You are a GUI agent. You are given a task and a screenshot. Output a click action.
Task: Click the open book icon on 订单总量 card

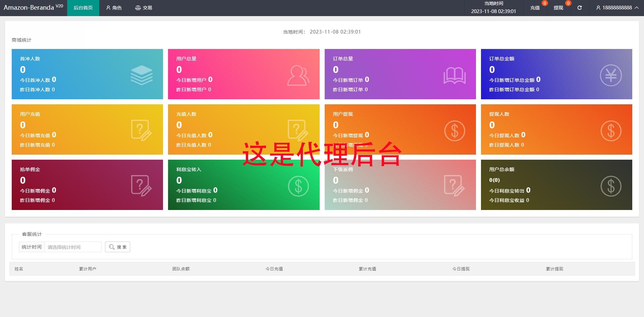click(454, 75)
